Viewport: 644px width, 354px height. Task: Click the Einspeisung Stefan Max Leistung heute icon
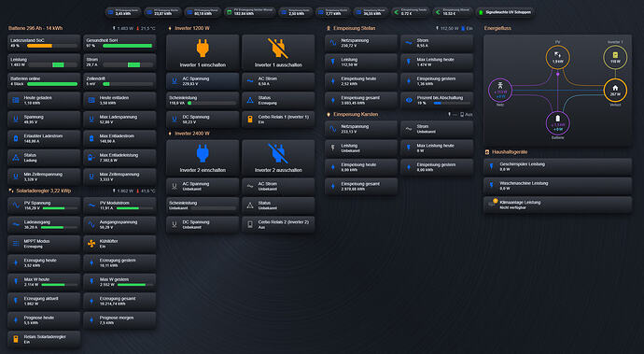409,62
